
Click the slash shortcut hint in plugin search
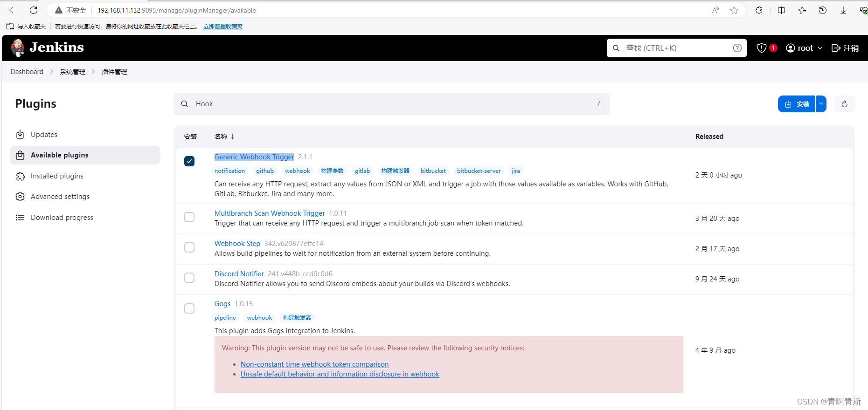coord(599,104)
